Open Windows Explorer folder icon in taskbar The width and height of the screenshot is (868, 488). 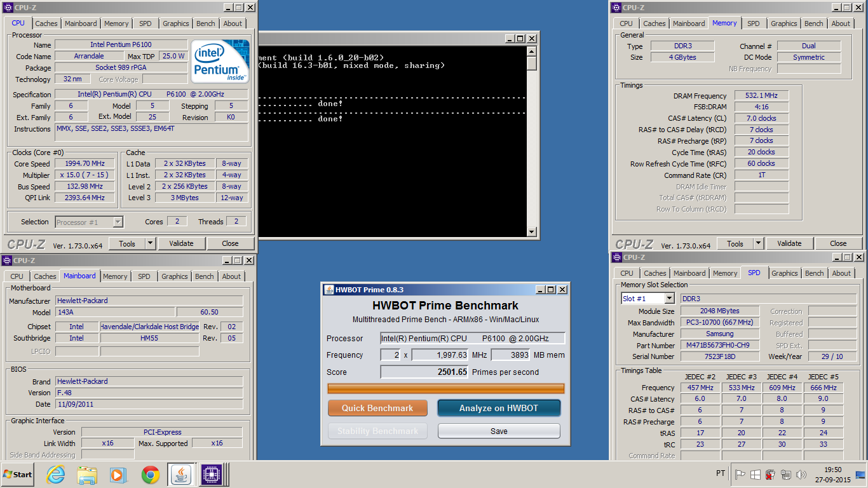(86, 475)
